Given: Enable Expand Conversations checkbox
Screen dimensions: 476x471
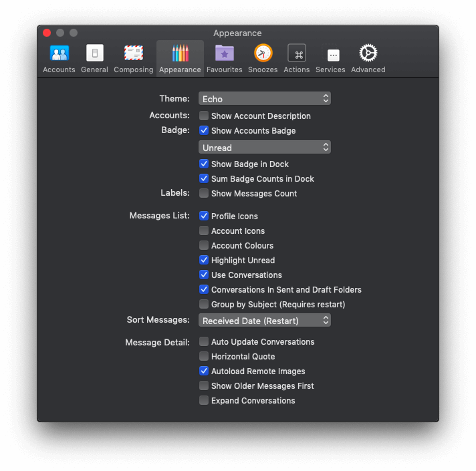Looking at the screenshot, I should pos(204,400).
